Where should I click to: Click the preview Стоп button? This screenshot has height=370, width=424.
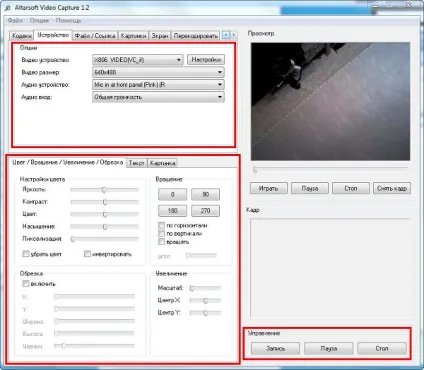coord(351,188)
